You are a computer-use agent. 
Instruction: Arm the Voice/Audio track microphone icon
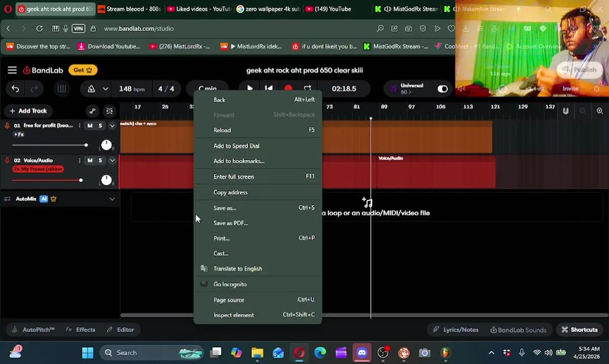point(7,160)
